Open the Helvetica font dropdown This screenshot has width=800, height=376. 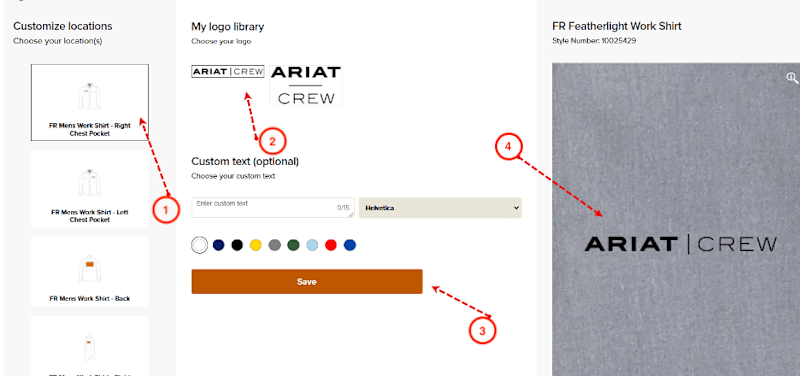440,208
